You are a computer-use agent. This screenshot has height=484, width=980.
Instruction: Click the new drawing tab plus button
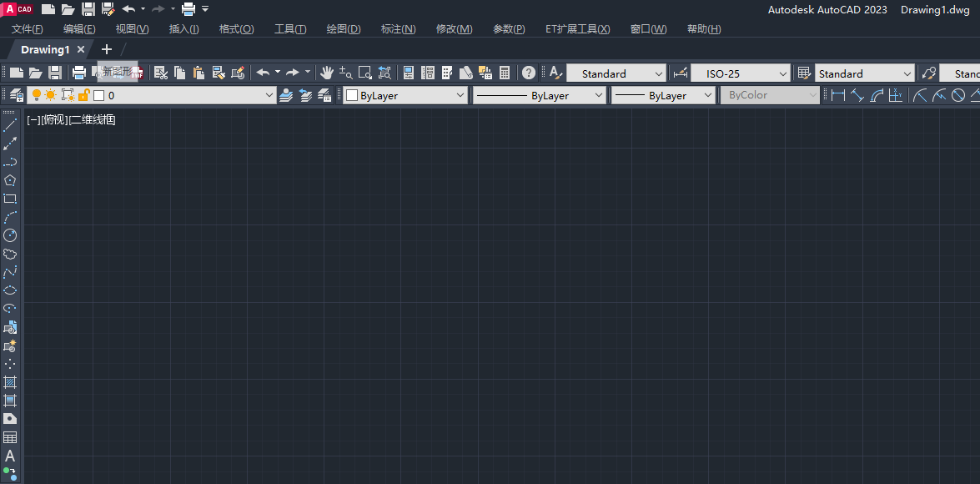point(106,50)
